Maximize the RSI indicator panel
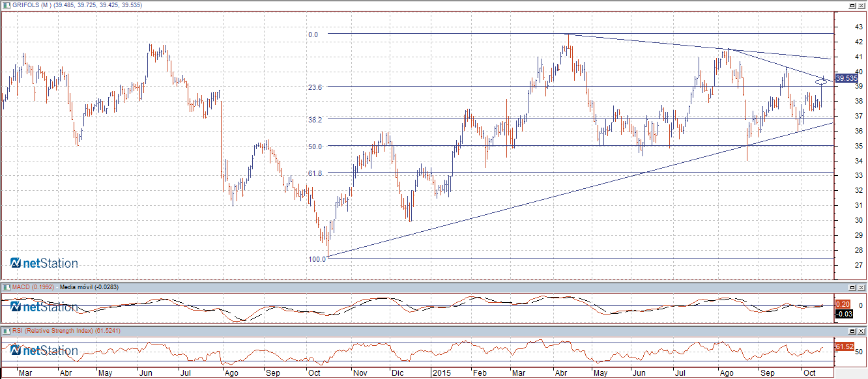This screenshot has width=868, height=379. (852, 331)
